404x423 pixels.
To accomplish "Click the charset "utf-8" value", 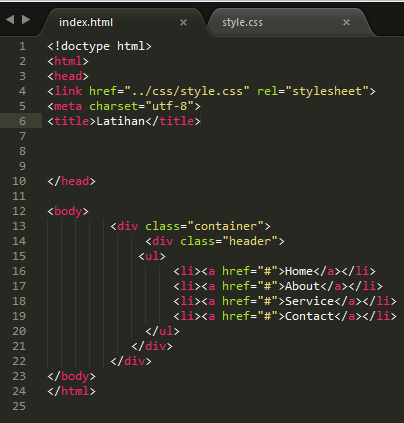I will 170,106.
